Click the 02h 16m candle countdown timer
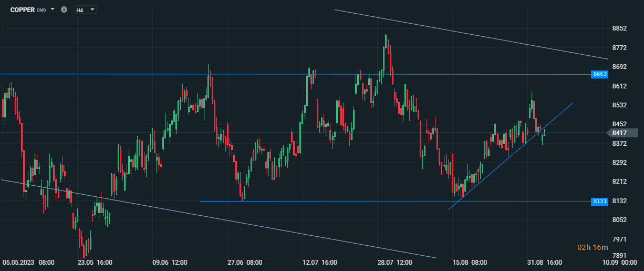This screenshot has height=271, width=644. (593, 247)
